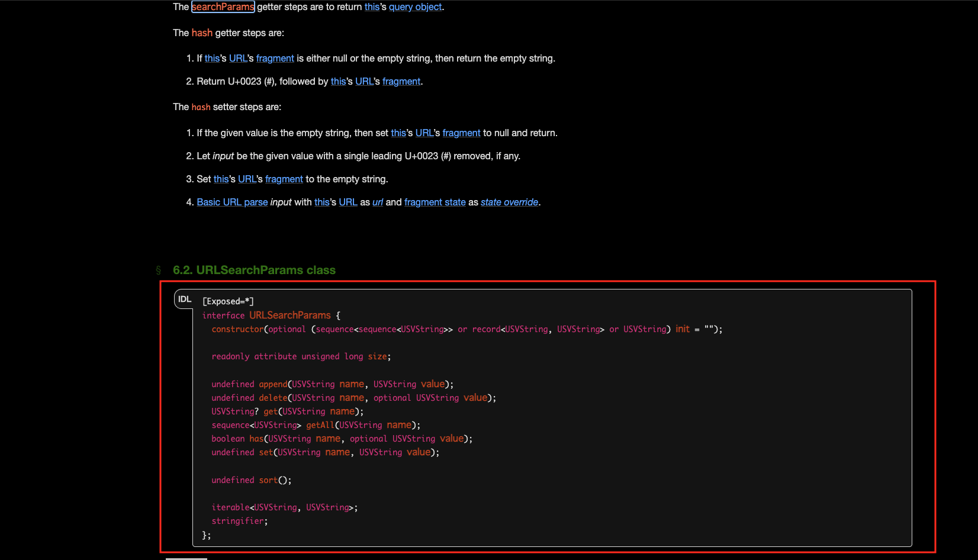Image resolution: width=978 pixels, height=560 pixels.
Task: Open URL link in 'to the empty string' step
Action: [247, 179]
